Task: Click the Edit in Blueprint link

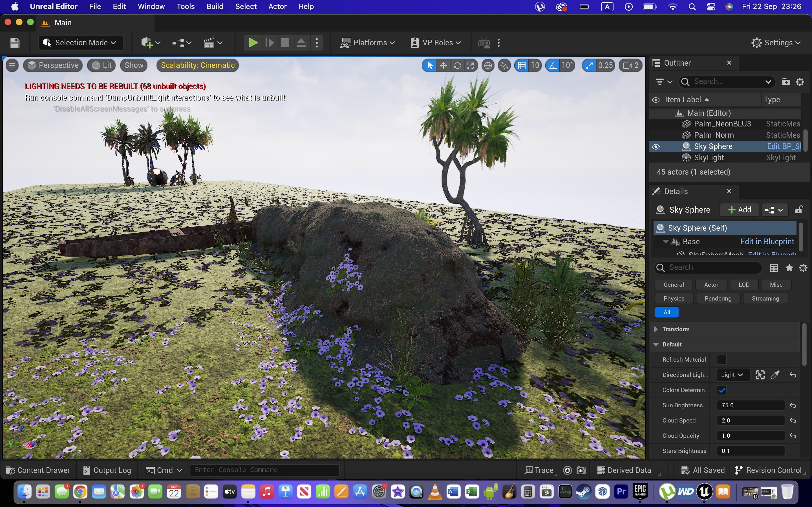Action: click(767, 241)
